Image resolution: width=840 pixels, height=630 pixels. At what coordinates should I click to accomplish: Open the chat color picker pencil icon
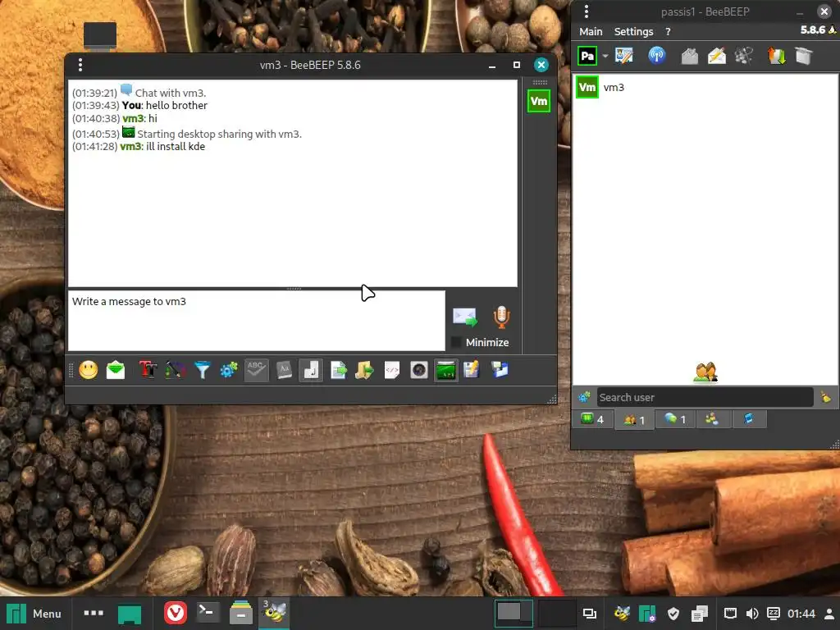(176, 370)
